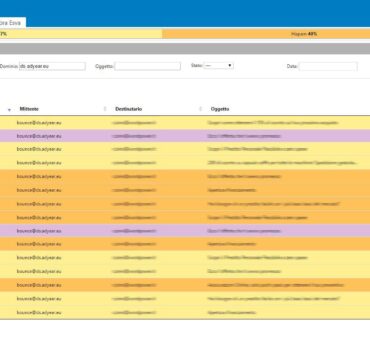Click the column handle after Mittente header
This screenshot has height=362, width=370.
tap(105, 109)
